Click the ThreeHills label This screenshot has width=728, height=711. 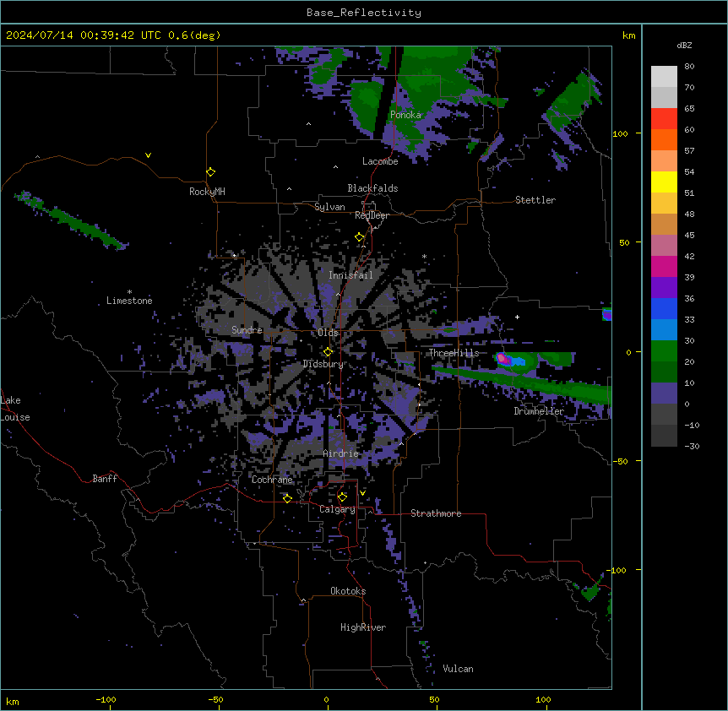[x=454, y=353]
